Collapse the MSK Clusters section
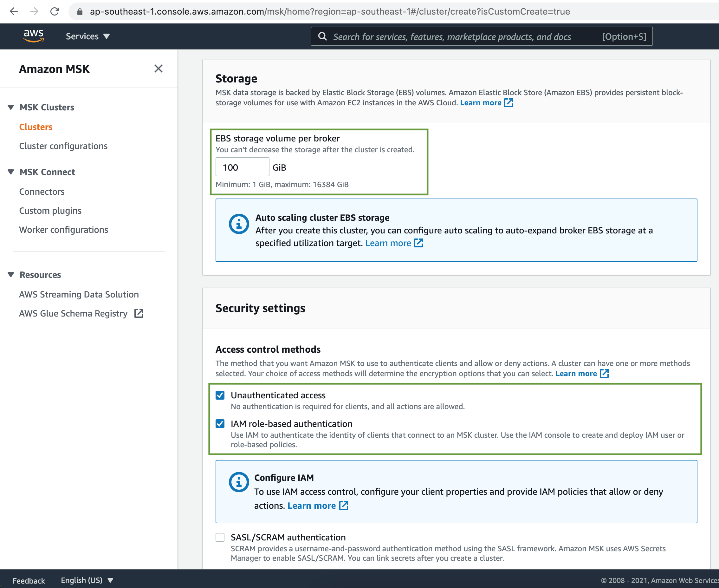This screenshot has height=588, width=719. pyautogui.click(x=11, y=108)
